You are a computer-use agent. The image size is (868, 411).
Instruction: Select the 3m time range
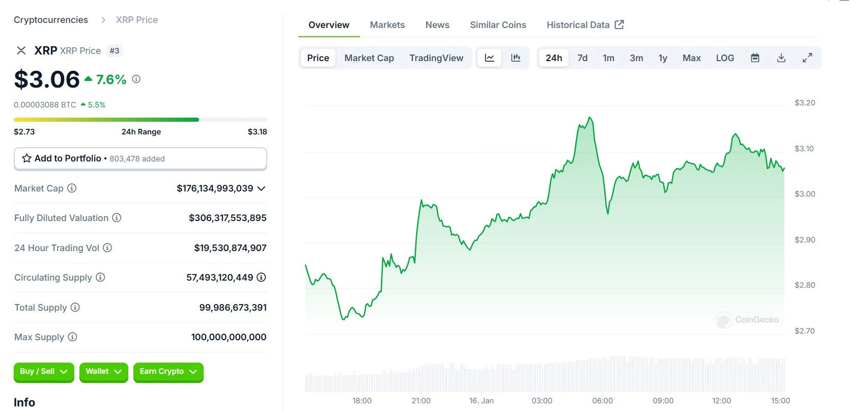(x=636, y=58)
